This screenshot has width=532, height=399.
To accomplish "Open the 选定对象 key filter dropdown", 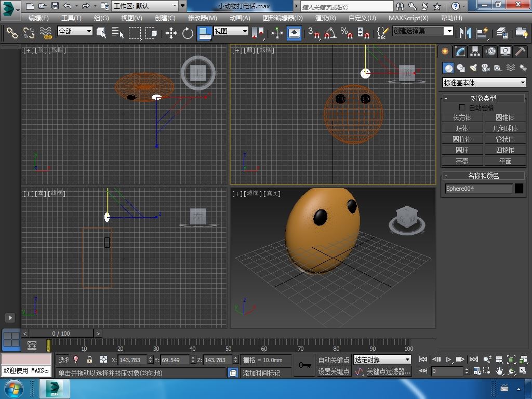I will (x=382, y=360).
